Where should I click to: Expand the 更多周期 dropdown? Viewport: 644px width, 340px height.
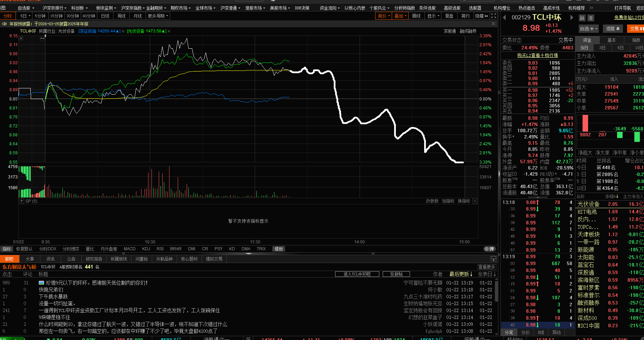158,16
